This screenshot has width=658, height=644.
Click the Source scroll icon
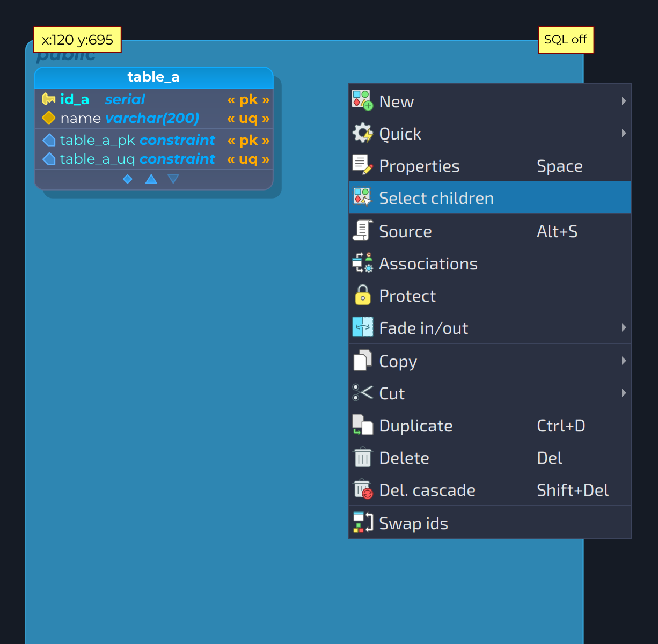tap(362, 230)
